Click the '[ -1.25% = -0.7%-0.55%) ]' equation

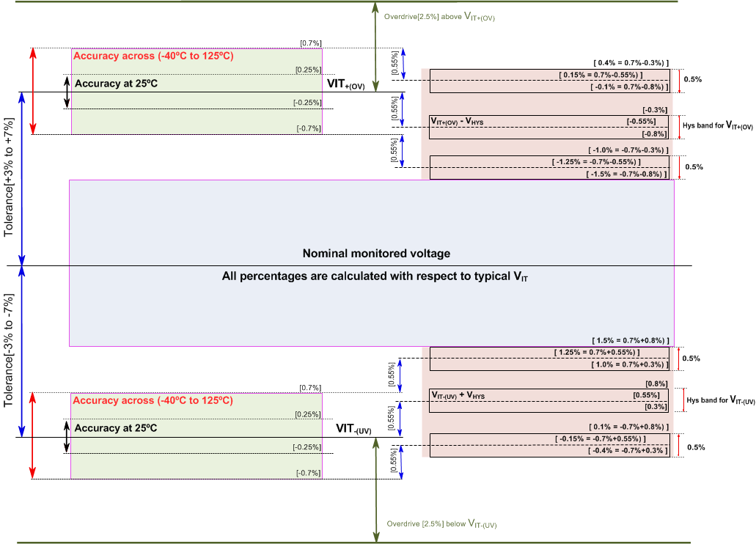tap(595, 161)
